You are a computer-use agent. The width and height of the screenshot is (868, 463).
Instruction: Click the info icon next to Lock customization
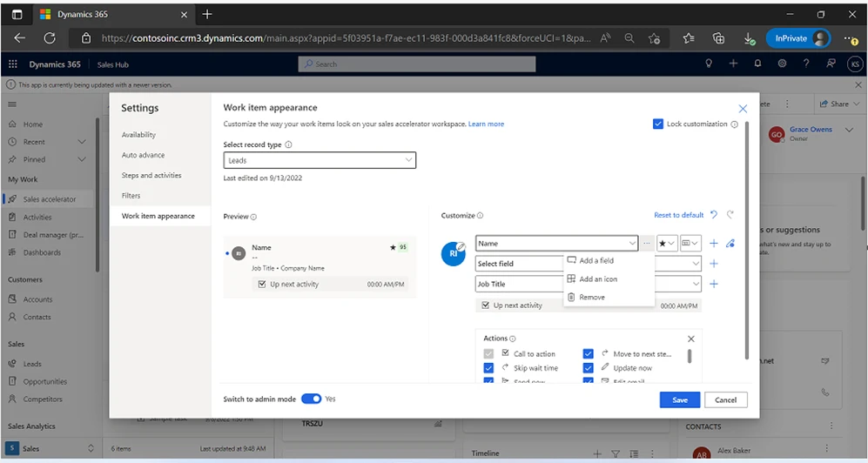point(735,124)
